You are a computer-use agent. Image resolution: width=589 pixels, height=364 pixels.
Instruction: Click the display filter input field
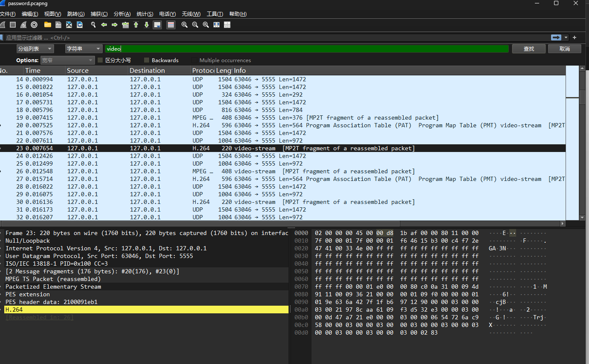click(277, 37)
